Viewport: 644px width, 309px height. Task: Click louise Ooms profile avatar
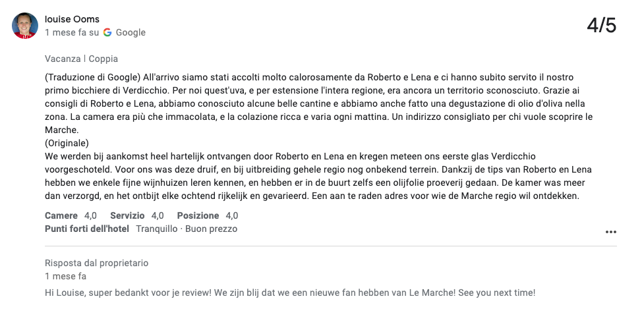click(25, 26)
